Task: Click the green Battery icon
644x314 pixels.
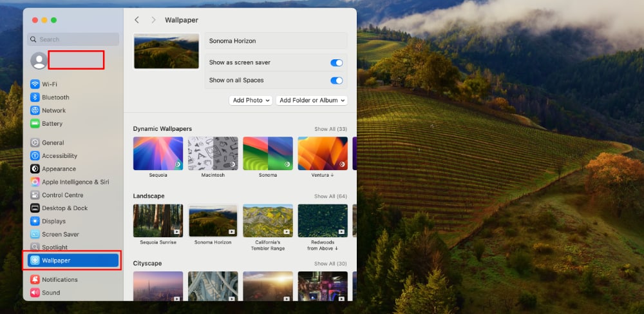Action: tap(35, 124)
